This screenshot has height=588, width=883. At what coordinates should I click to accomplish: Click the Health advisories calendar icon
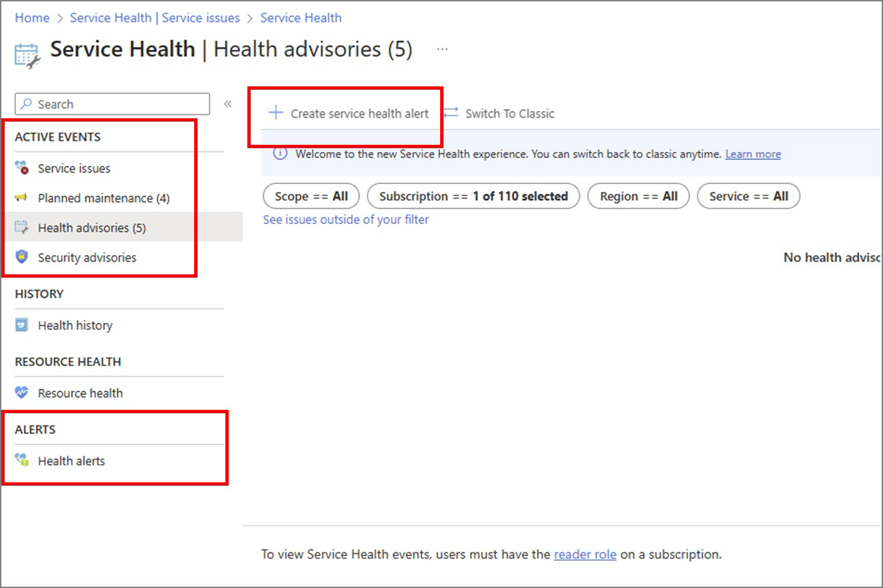[x=22, y=227]
